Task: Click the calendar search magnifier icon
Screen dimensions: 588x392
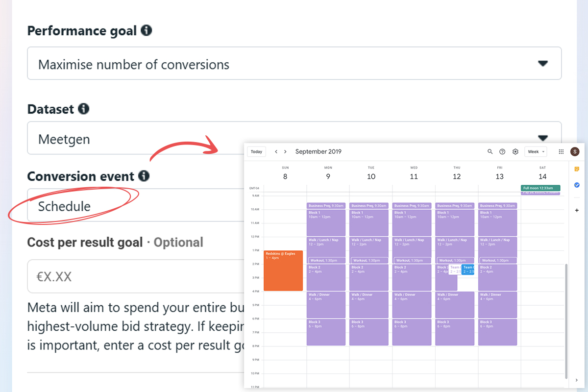Action: (490, 152)
